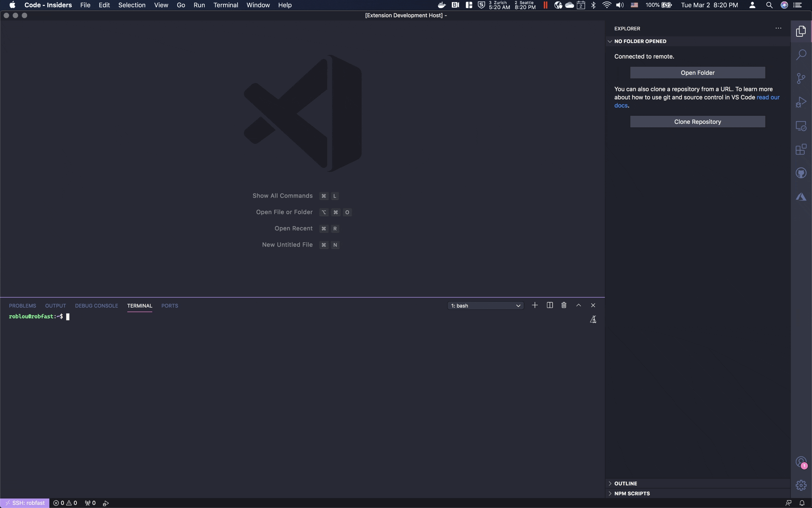Open the Accounts icon in the activity bar
This screenshot has height=508, width=812.
801,462
